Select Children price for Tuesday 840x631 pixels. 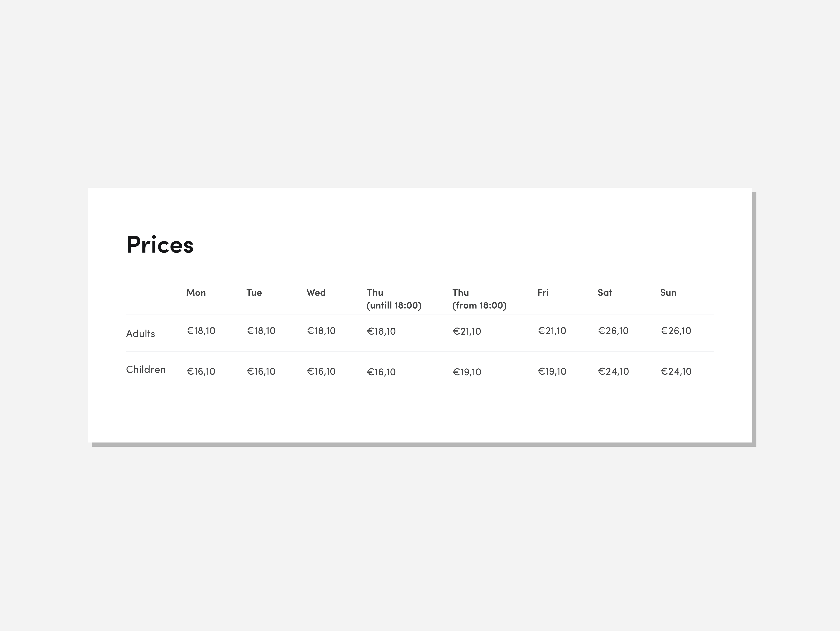(261, 371)
